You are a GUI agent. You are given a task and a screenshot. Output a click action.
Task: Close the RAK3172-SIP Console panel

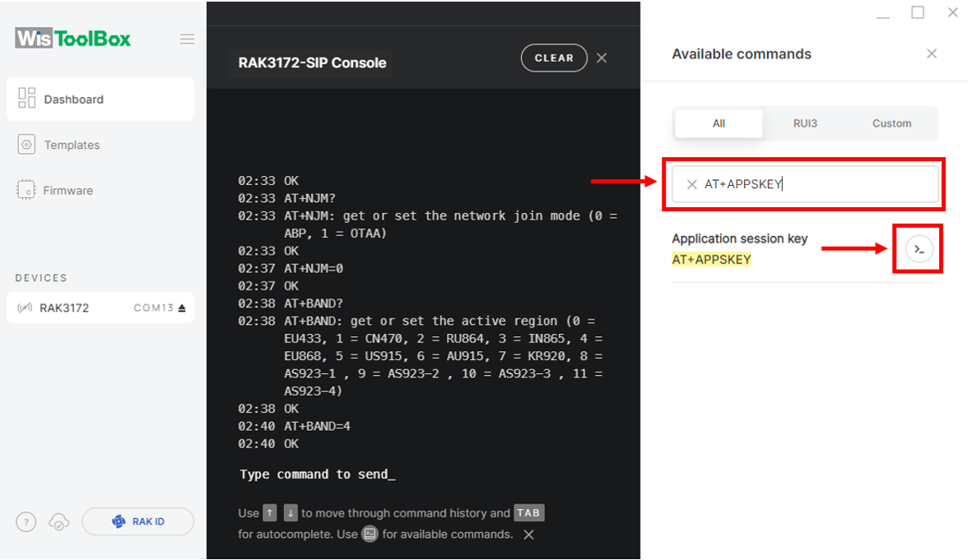(x=602, y=58)
